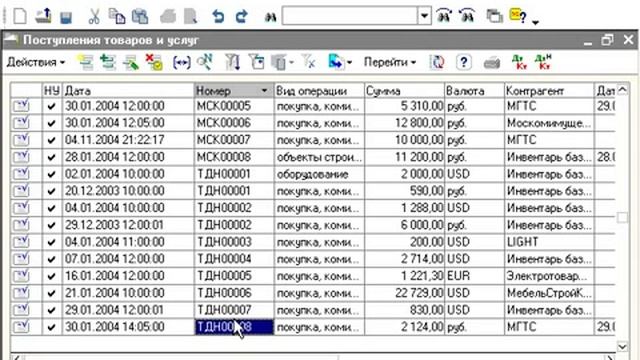This screenshot has height=360, width=640.
Task: Filter by current cell value icon
Action: point(257,62)
